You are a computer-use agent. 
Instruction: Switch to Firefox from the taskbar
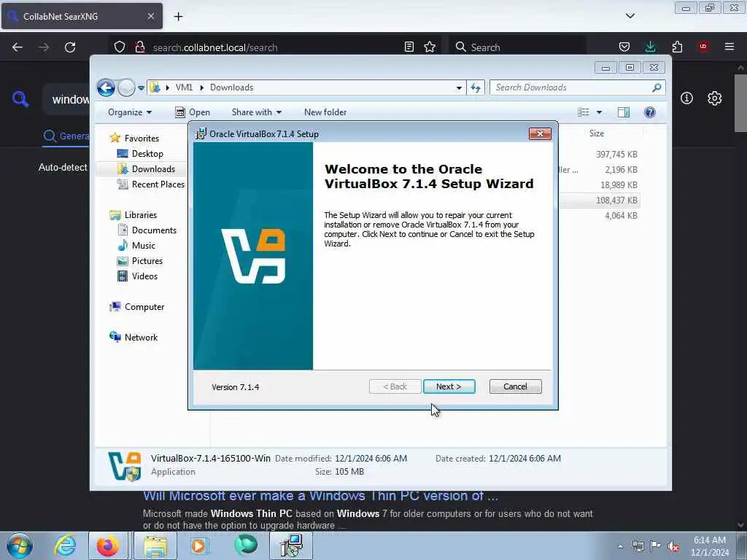pos(108,545)
